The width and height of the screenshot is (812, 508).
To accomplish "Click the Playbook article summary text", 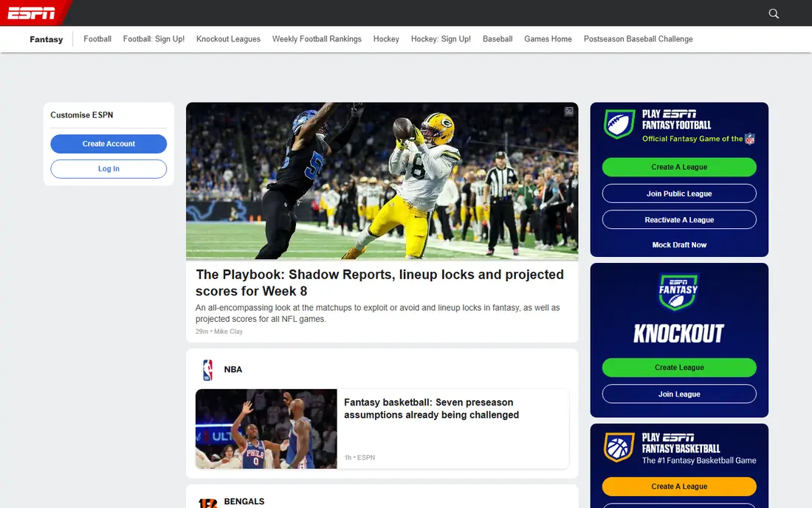I will 377,313.
